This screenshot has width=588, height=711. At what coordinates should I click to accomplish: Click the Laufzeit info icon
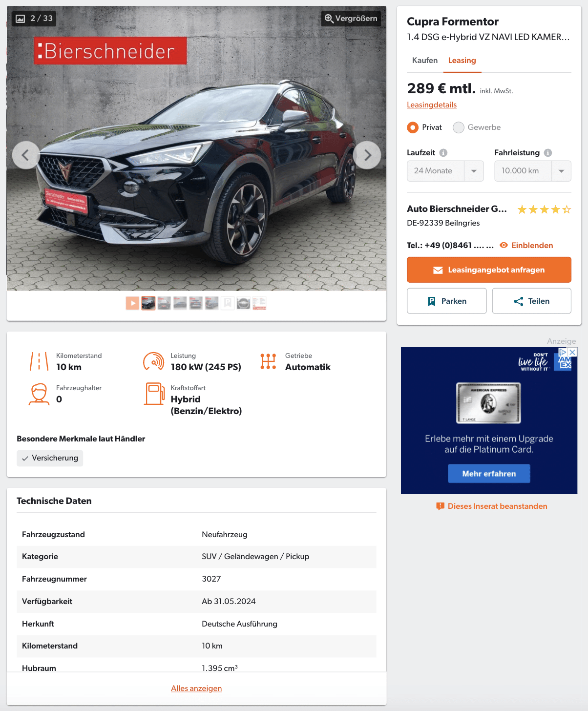443,153
